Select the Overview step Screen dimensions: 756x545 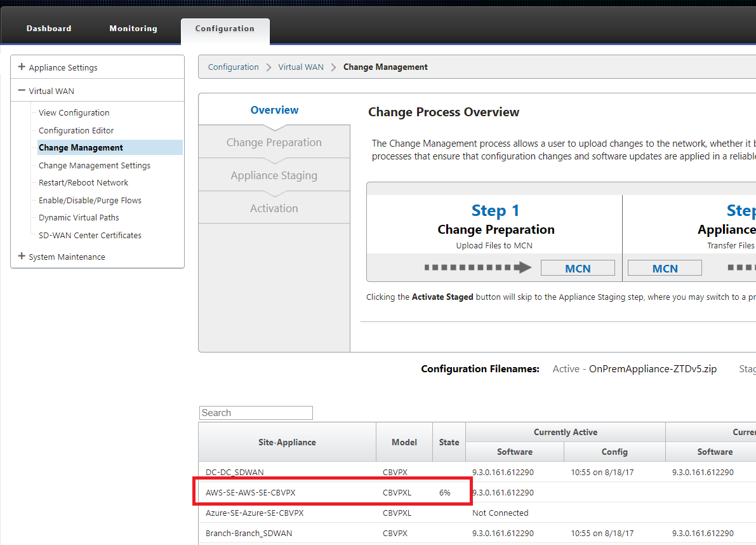(x=274, y=110)
